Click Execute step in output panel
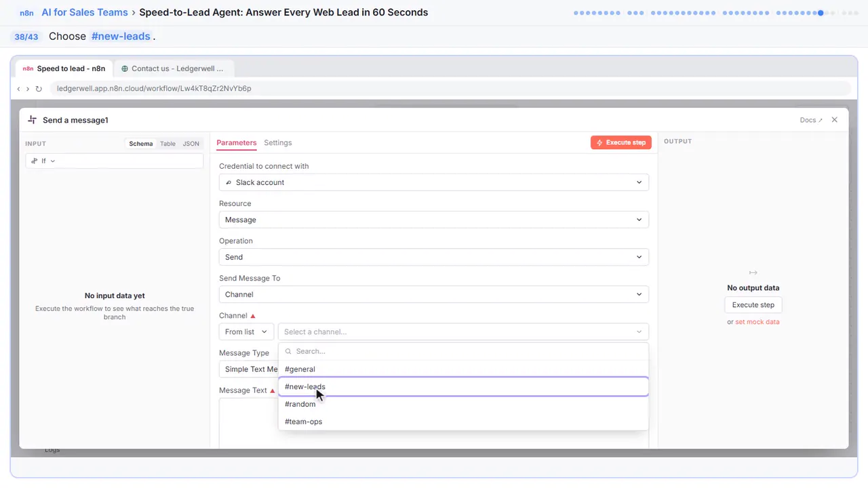868x488 pixels. click(x=753, y=305)
